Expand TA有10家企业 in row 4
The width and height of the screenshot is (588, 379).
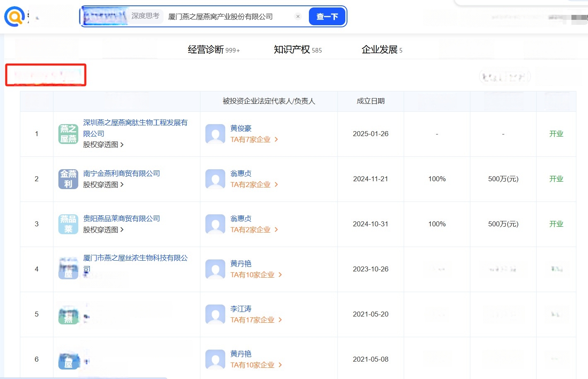(256, 275)
